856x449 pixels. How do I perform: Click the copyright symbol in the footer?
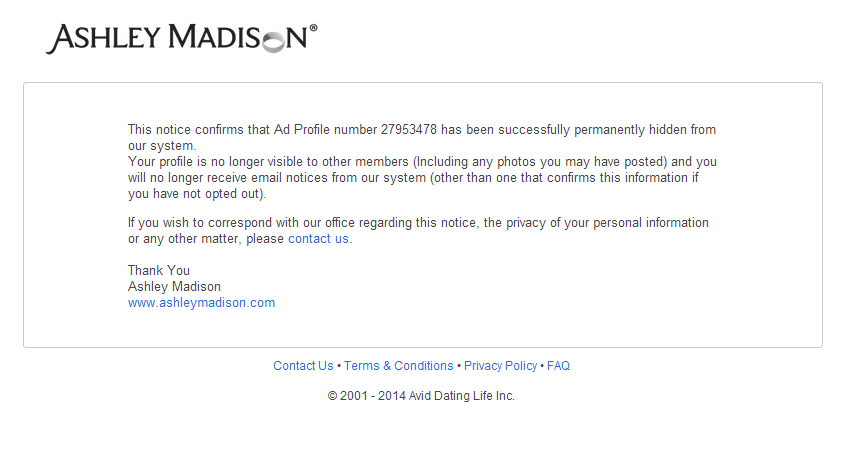coord(332,396)
